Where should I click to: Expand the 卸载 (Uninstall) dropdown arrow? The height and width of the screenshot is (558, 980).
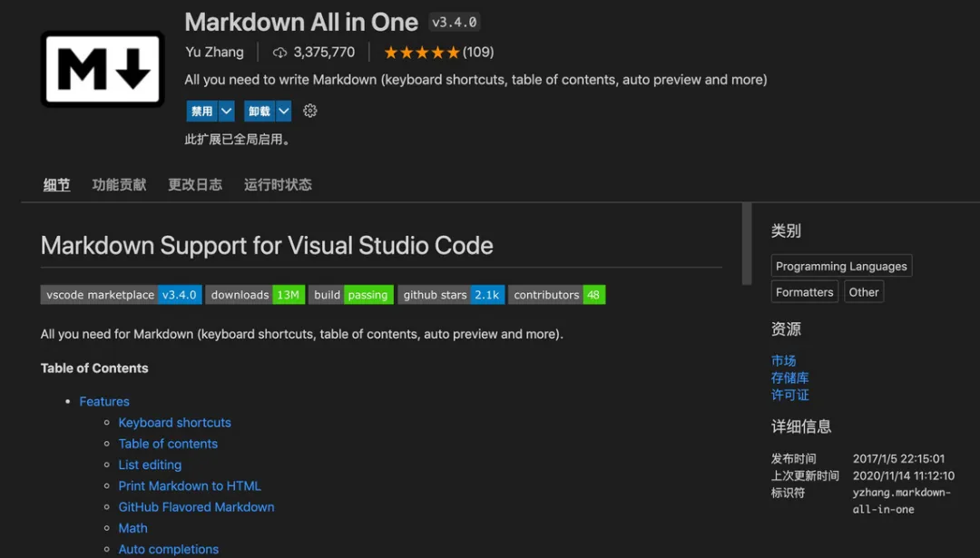click(x=284, y=111)
